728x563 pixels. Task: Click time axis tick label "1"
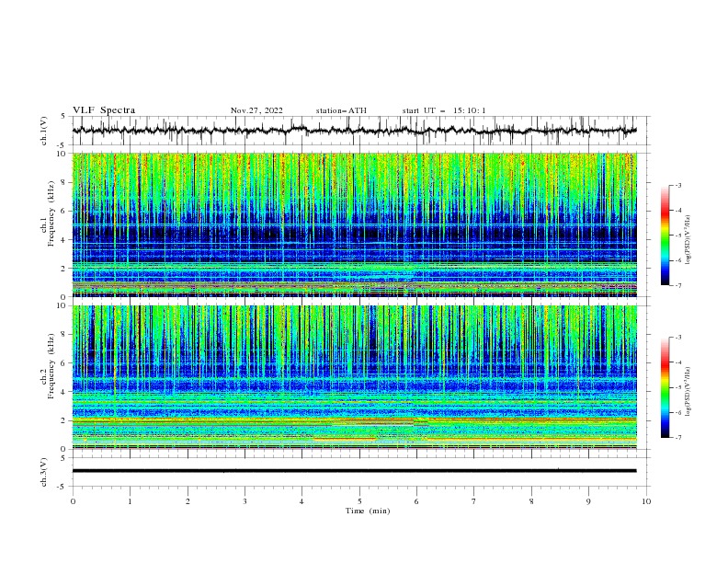130,501
